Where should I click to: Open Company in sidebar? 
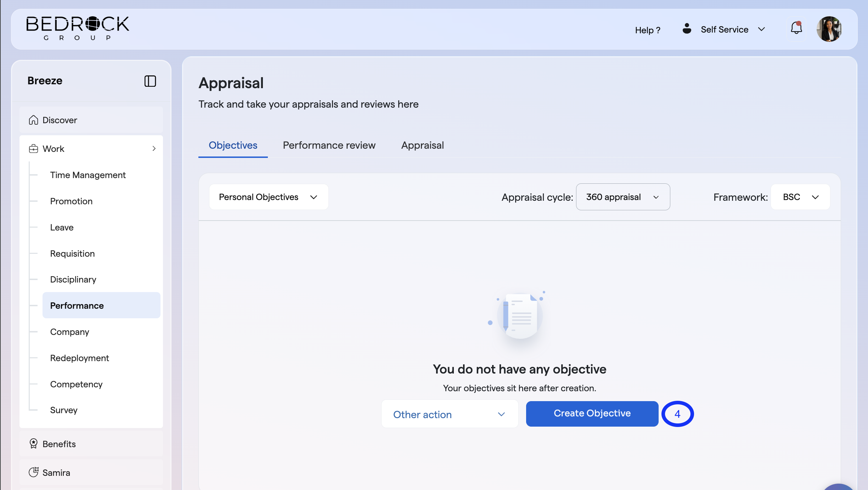69,332
